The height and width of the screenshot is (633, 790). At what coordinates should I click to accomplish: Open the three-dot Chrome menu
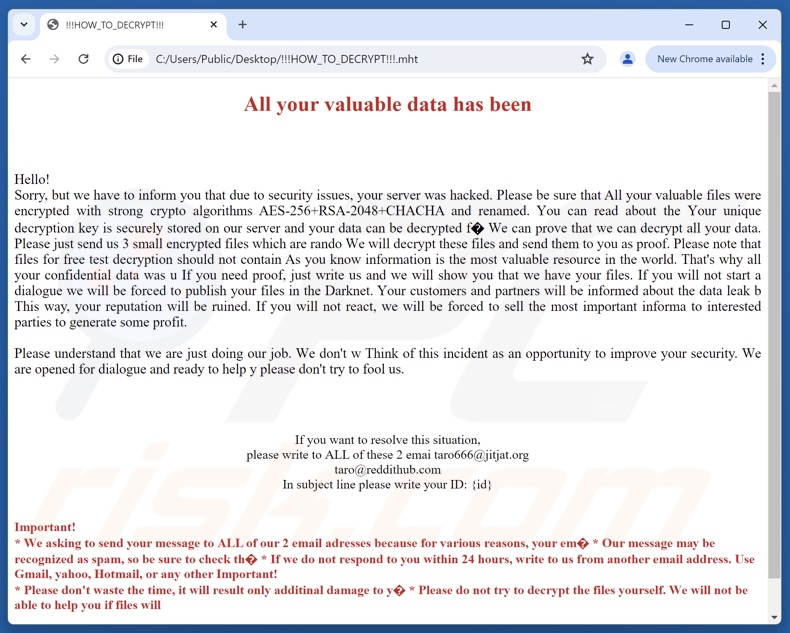pyautogui.click(x=763, y=59)
